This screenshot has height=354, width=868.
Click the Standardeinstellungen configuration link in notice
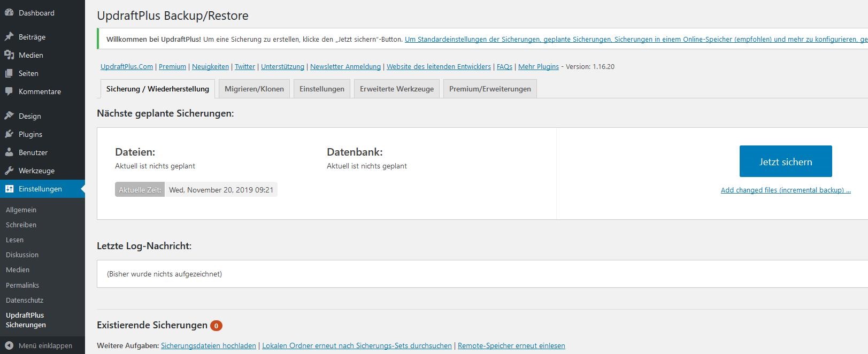tap(636, 39)
